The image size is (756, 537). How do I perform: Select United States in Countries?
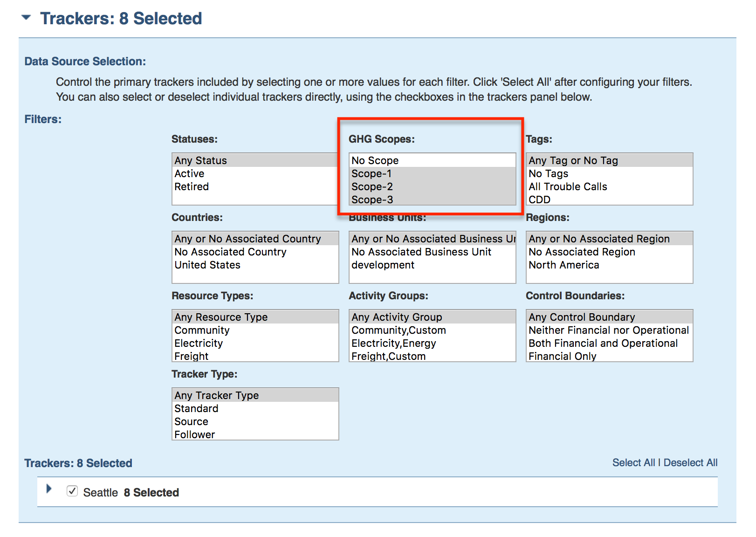pos(207,265)
